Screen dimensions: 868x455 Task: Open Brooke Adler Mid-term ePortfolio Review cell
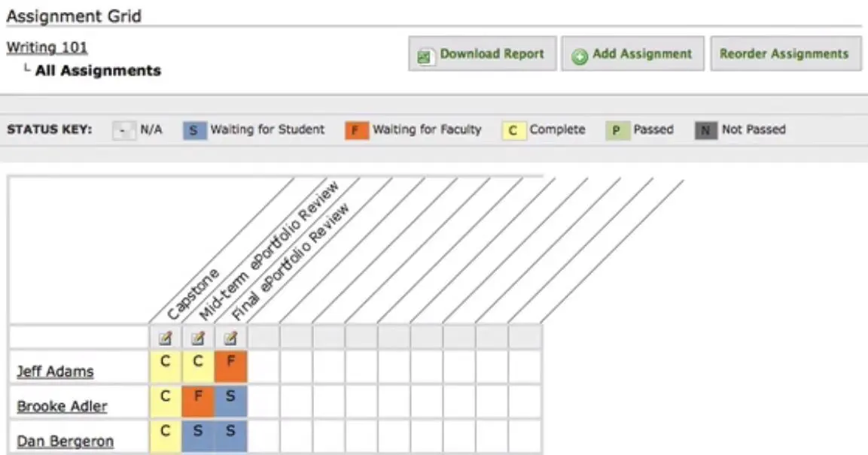coord(198,401)
